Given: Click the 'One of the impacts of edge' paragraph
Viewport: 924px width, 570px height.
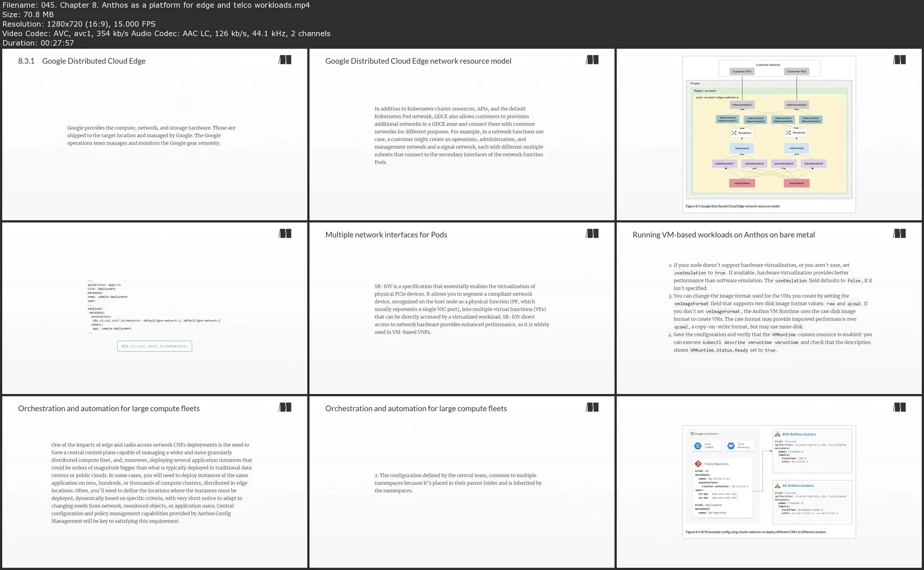Looking at the screenshot, I should coord(152,483).
